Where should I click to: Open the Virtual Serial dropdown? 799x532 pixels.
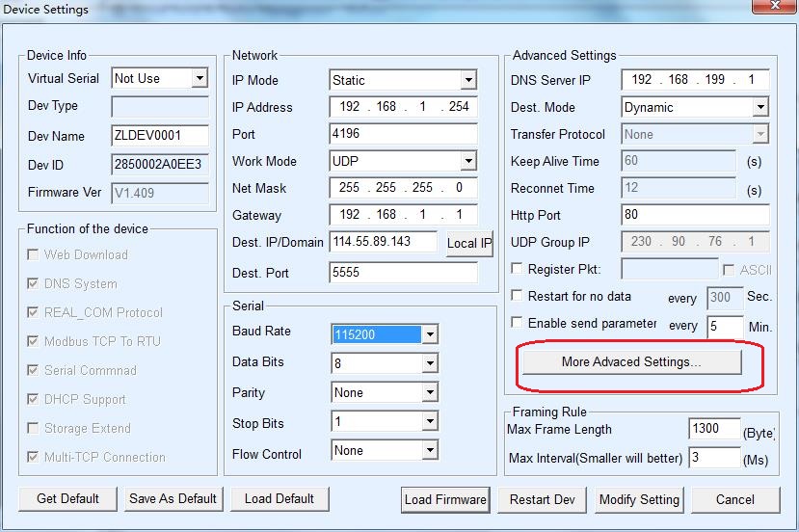coord(200,78)
